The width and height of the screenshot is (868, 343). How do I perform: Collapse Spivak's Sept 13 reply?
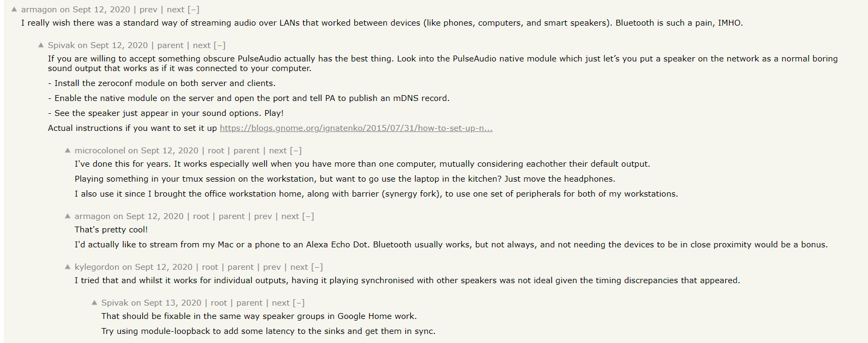coord(299,303)
